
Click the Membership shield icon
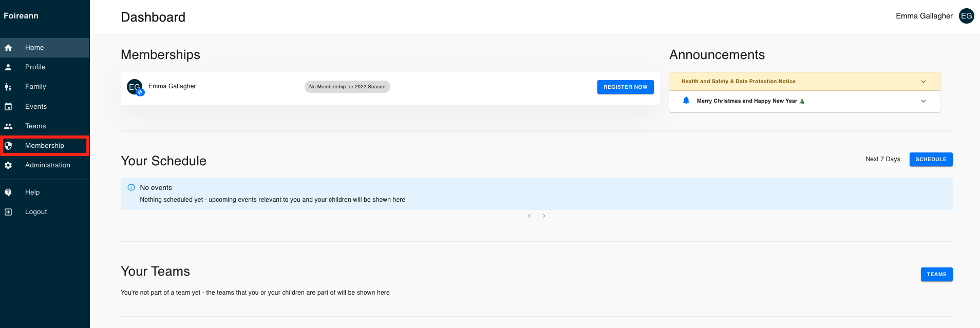[x=8, y=146]
